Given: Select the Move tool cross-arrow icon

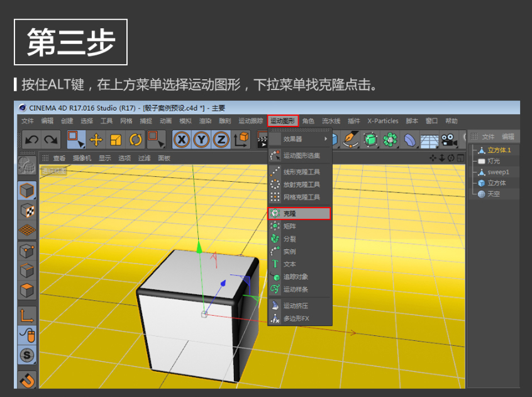Looking at the screenshot, I should (96, 139).
